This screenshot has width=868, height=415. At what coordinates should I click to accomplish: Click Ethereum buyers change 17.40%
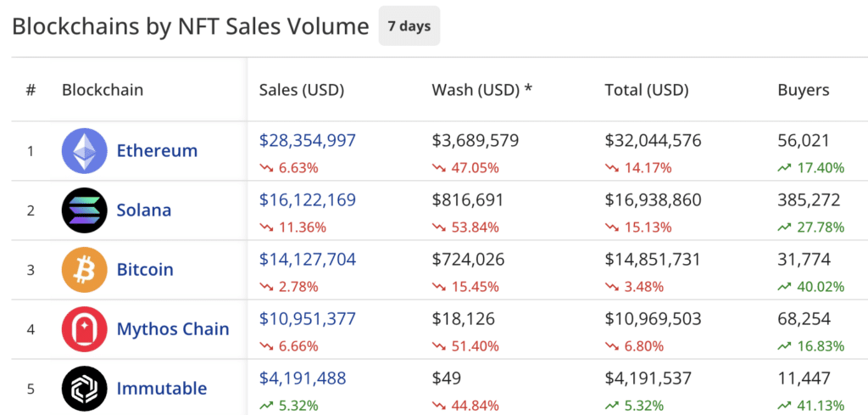811,168
